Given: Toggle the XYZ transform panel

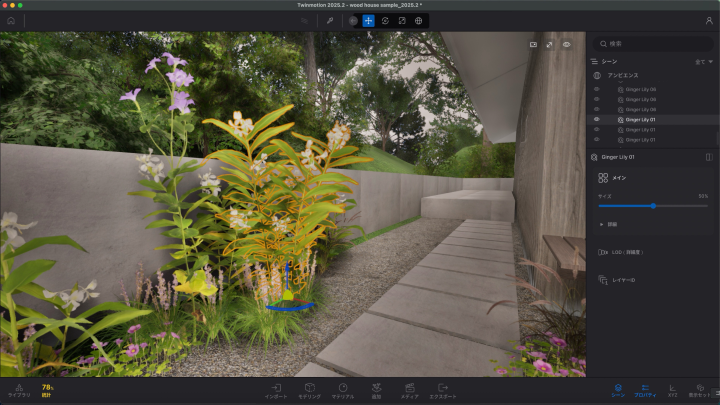Looking at the screenshot, I should click(x=672, y=391).
